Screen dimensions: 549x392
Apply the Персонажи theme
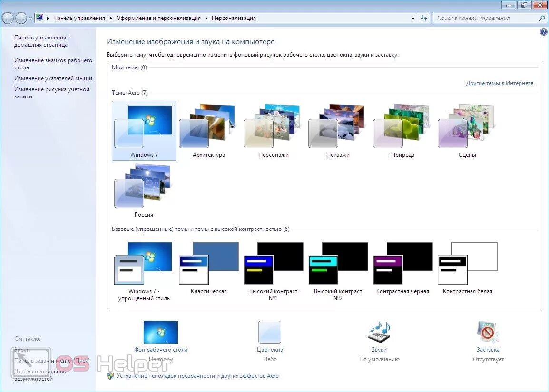point(274,131)
